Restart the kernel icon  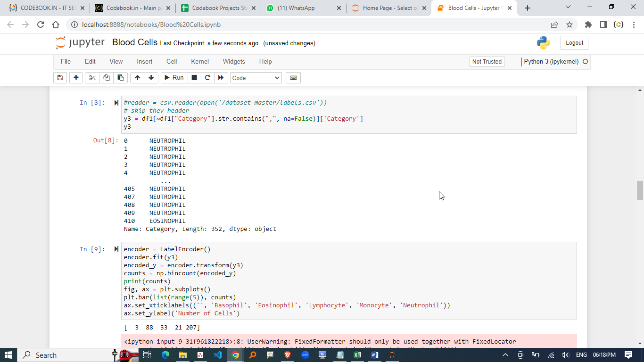(207, 78)
